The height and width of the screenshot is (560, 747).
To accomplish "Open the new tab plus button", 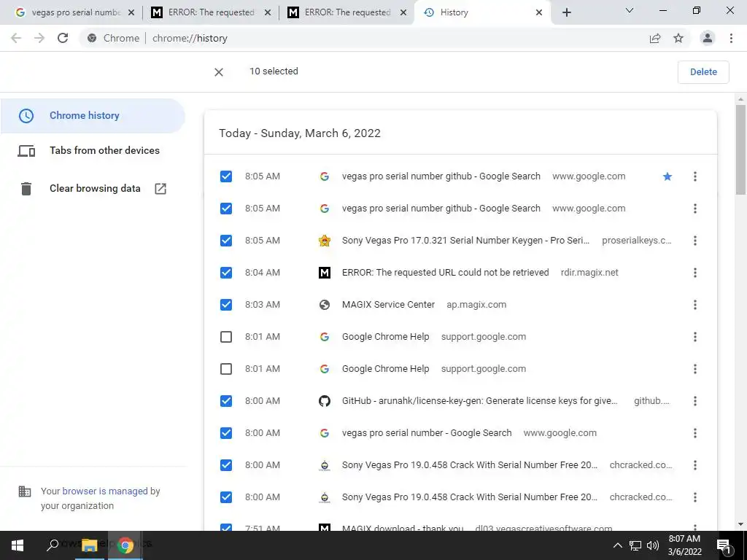I will 566,12.
